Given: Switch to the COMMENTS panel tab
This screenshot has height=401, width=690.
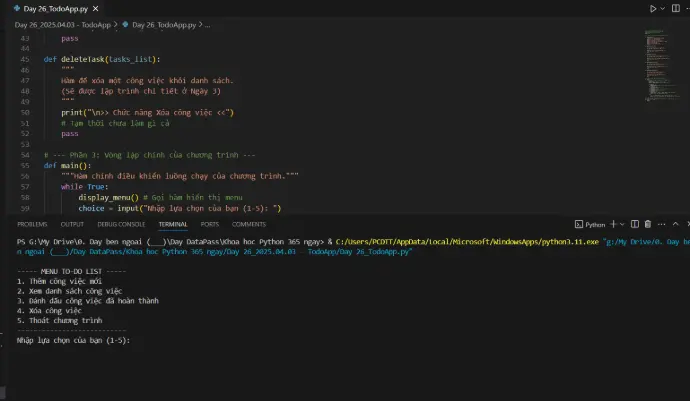Looking at the screenshot, I should coord(249,224).
